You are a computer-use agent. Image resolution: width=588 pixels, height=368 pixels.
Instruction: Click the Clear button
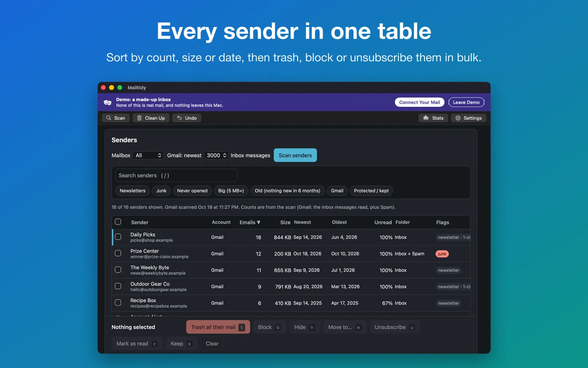[x=212, y=343]
